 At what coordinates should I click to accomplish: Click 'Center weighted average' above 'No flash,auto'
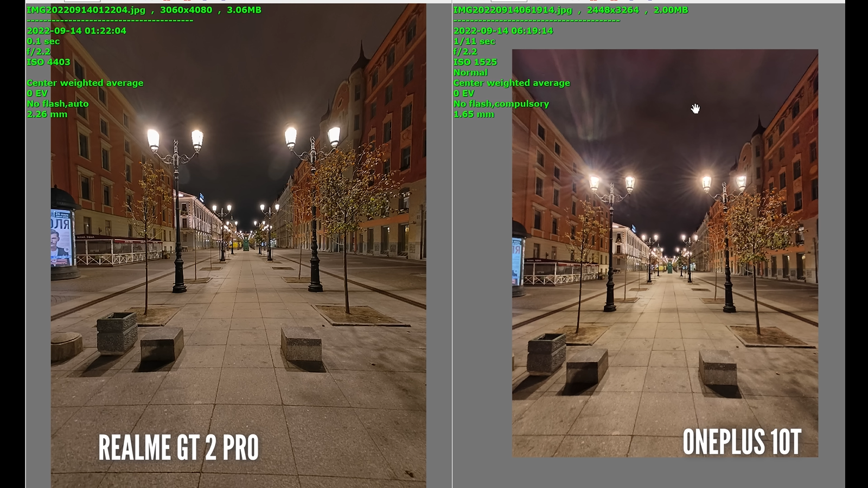(85, 83)
